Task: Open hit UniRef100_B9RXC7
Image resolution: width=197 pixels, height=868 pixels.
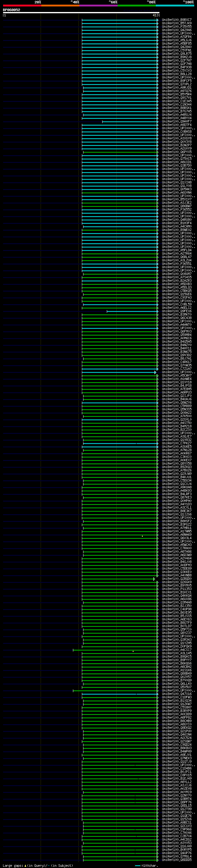Action: [177, 20]
